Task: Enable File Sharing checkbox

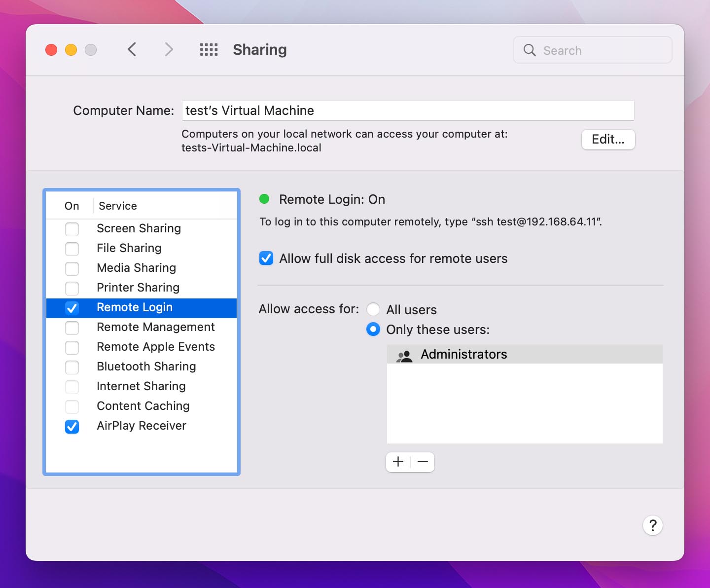Action: [72, 249]
